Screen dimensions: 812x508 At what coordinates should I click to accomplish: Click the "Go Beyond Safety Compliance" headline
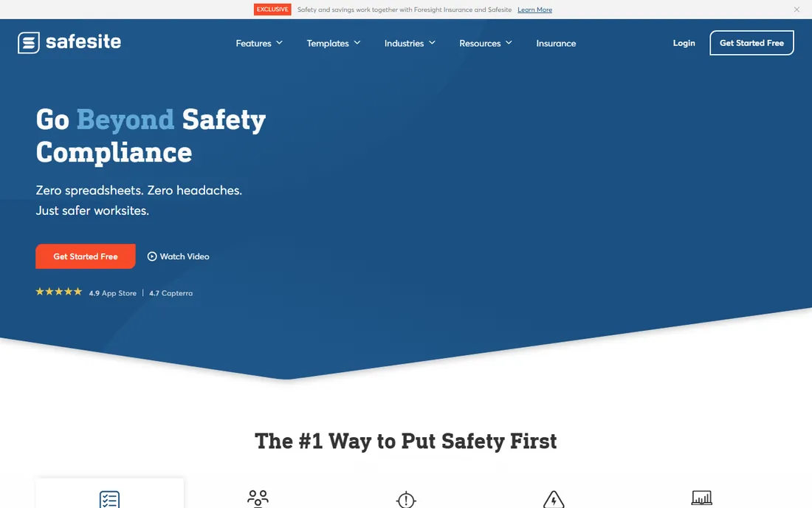pyautogui.click(x=151, y=136)
